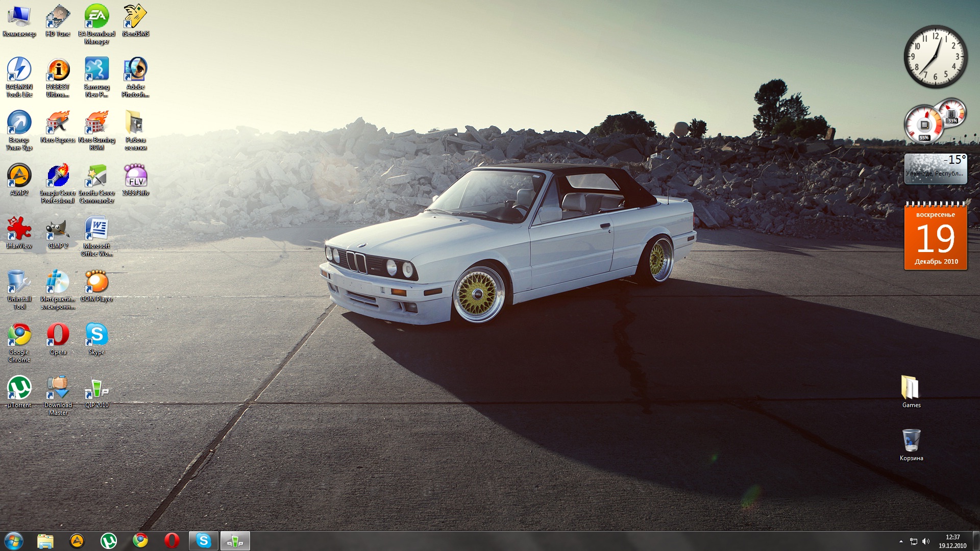Open the µTorrent desktop shortcut
Viewport: 980px width, 551px height.
[19, 389]
